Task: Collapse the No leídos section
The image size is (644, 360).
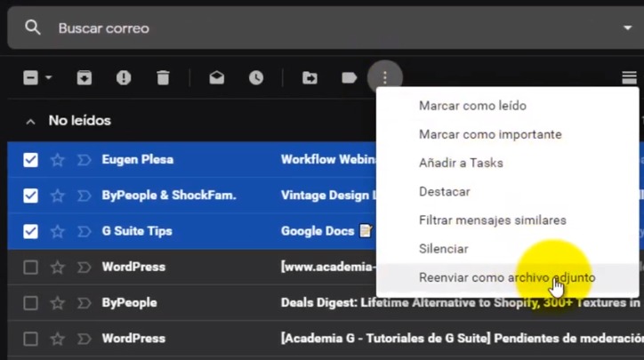Action: [30, 121]
